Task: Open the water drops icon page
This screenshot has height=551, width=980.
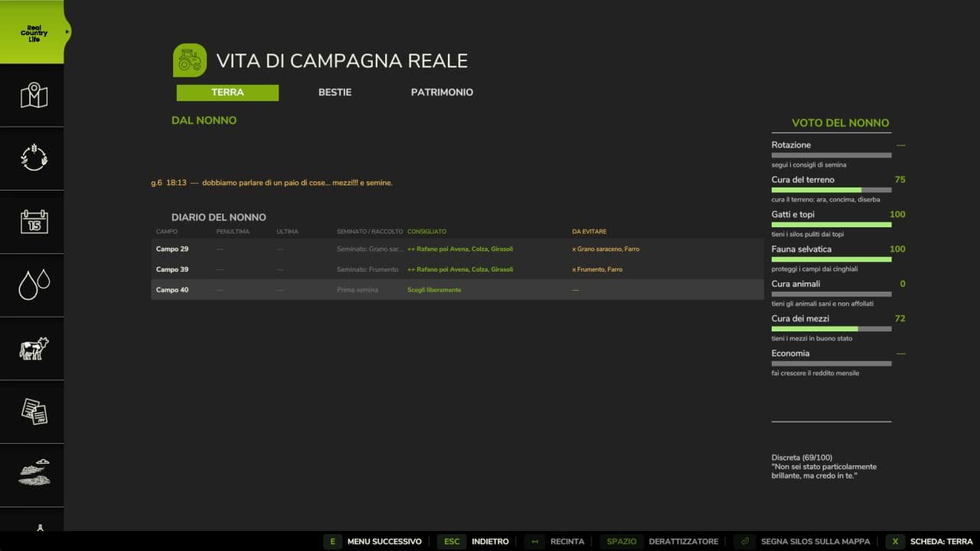Action: pyautogui.click(x=34, y=284)
